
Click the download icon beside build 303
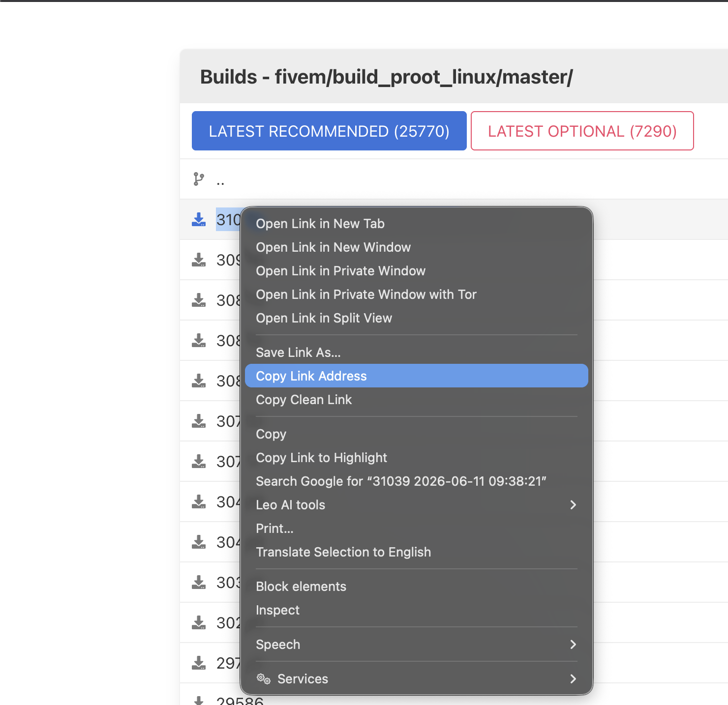(x=199, y=582)
